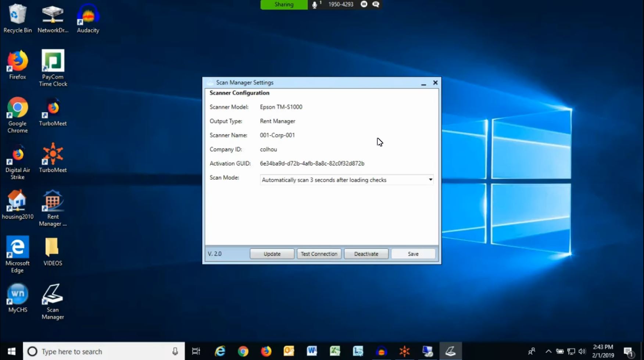This screenshot has height=360, width=644.
Task: Open the VIDEOS folder on desktop
Action: pos(53,252)
